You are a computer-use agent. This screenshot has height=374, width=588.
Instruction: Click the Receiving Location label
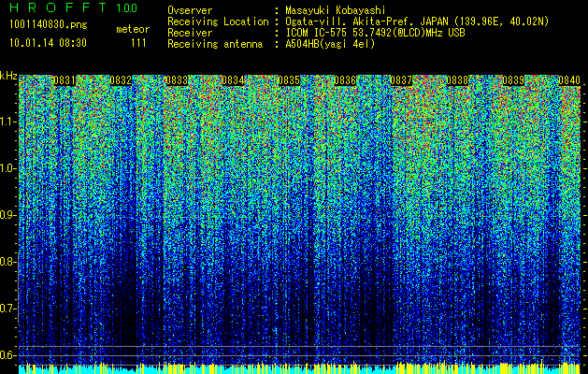click(218, 22)
